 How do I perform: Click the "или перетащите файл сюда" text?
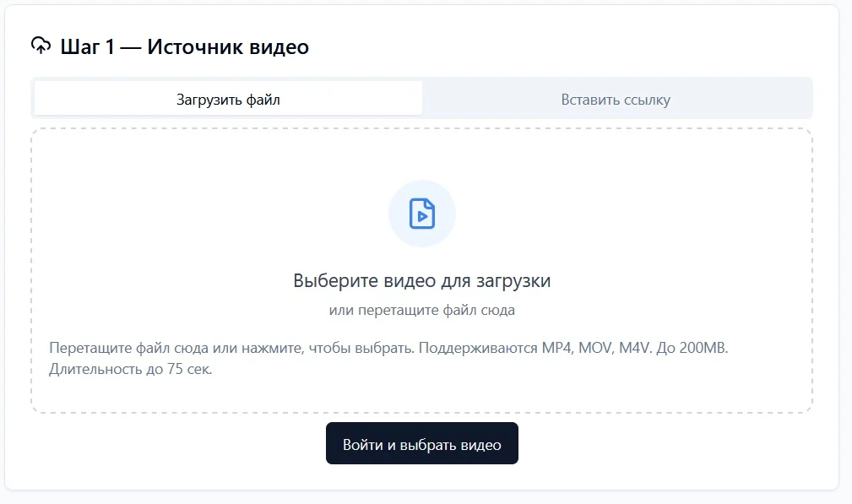422,310
